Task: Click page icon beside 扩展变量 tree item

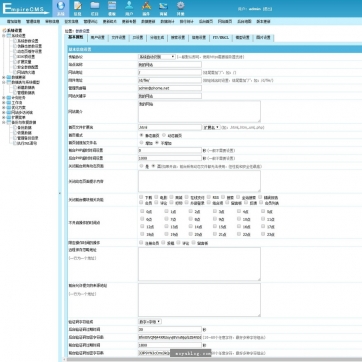Action: click(x=15, y=62)
